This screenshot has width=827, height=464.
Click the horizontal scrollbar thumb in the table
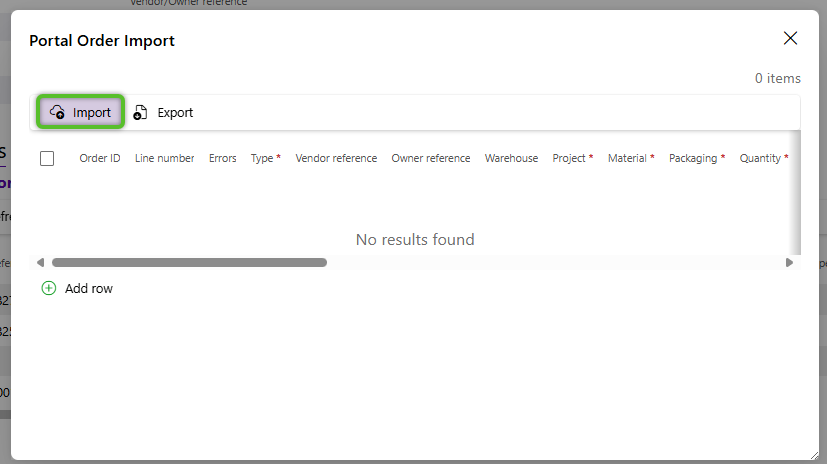point(189,263)
